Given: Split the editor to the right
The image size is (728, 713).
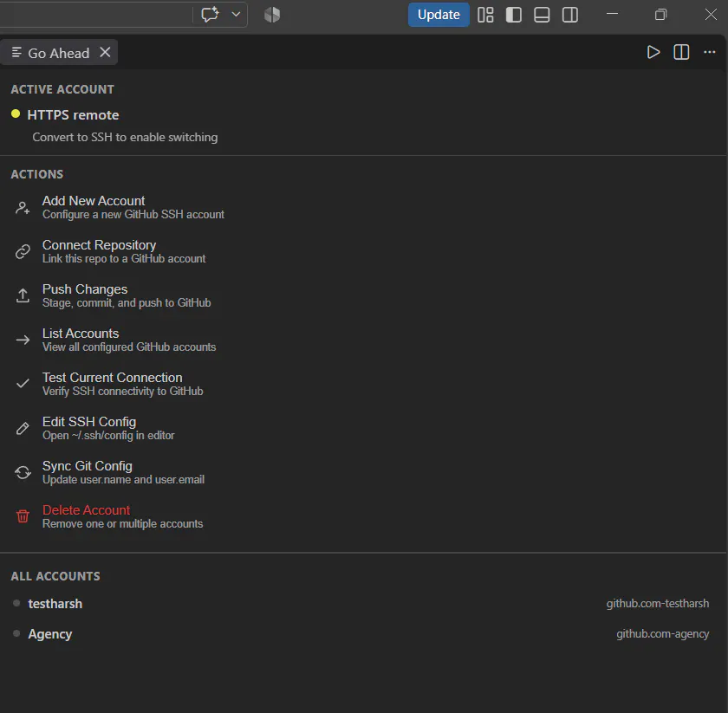Looking at the screenshot, I should (681, 52).
